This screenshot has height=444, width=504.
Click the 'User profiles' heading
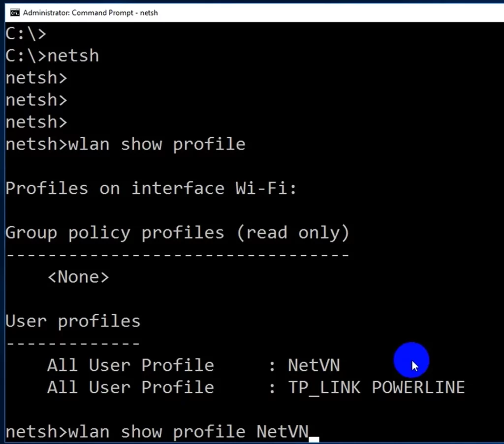click(73, 321)
